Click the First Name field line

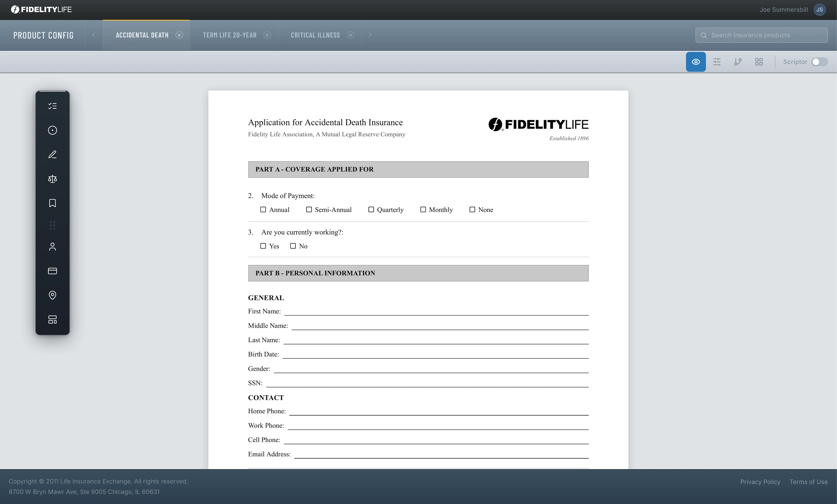tap(436, 311)
